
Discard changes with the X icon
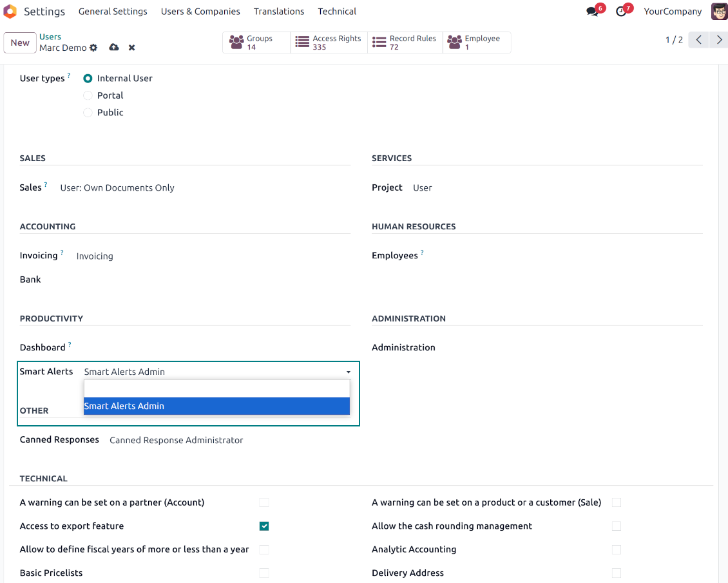coord(131,48)
